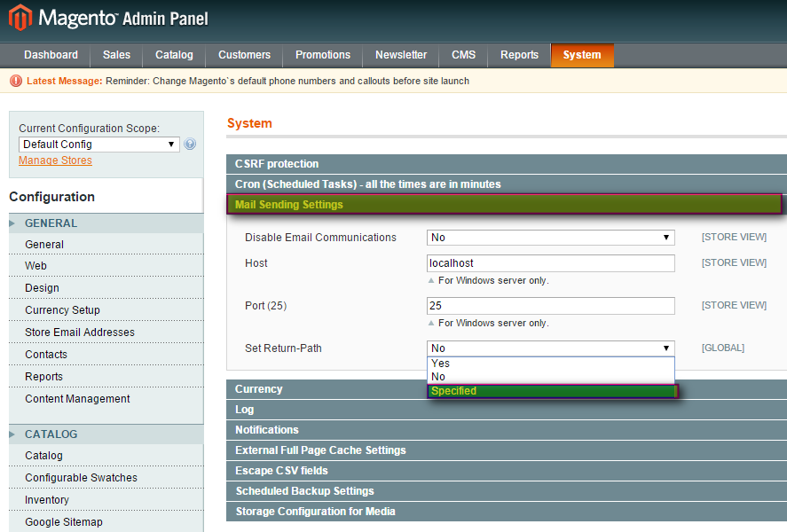This screenshot has height=532, width=787.
Task: Click the red Latest Message alert icon
Action: 16,81
